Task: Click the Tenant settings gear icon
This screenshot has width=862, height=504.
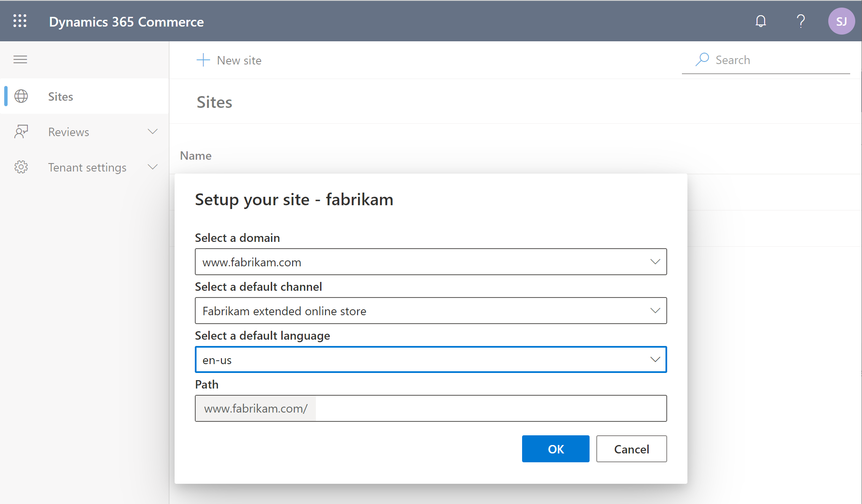Action: (22, 167)
